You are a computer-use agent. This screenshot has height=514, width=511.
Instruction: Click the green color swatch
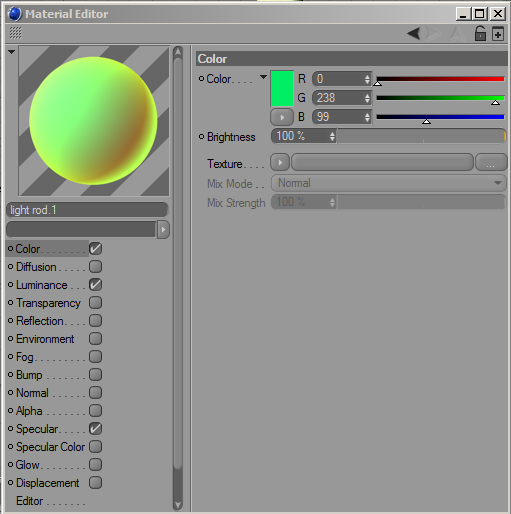pos(282,88)
